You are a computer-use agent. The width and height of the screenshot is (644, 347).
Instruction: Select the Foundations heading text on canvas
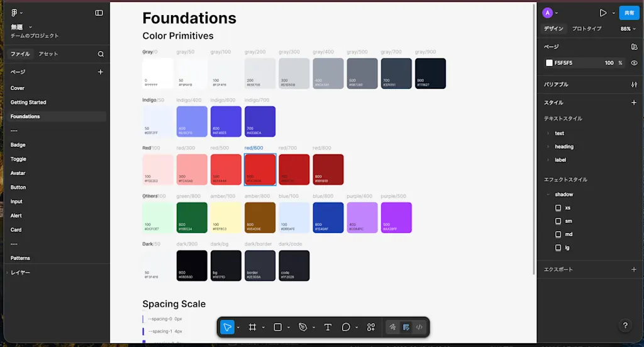point(189,18)
